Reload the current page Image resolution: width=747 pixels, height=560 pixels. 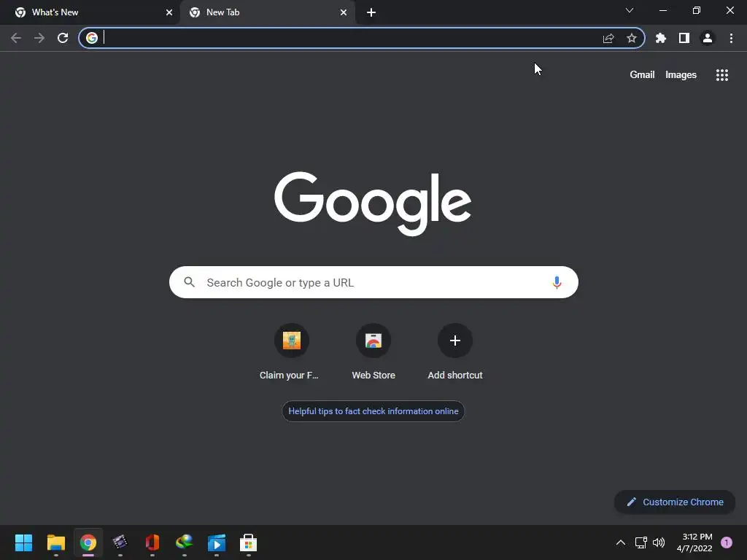63,38
